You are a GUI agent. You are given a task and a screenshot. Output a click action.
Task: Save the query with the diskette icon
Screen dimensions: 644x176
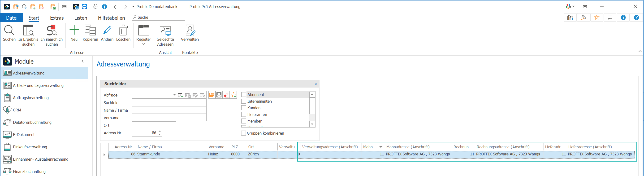(219, 95)
